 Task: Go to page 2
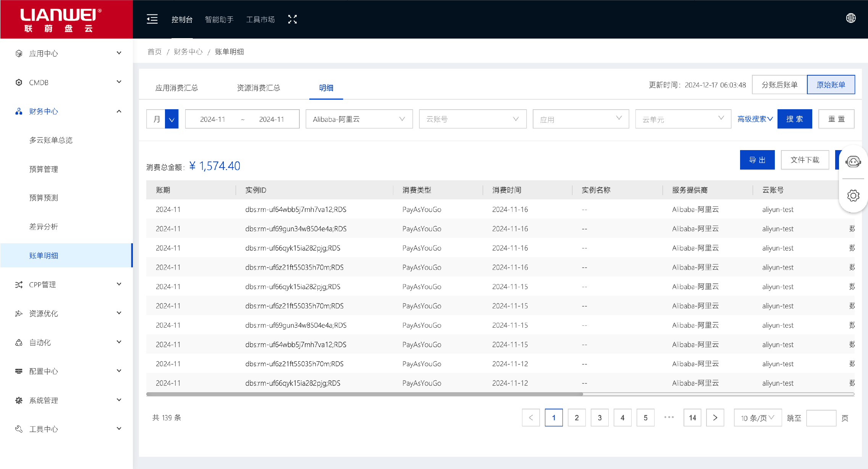(577, 417)
